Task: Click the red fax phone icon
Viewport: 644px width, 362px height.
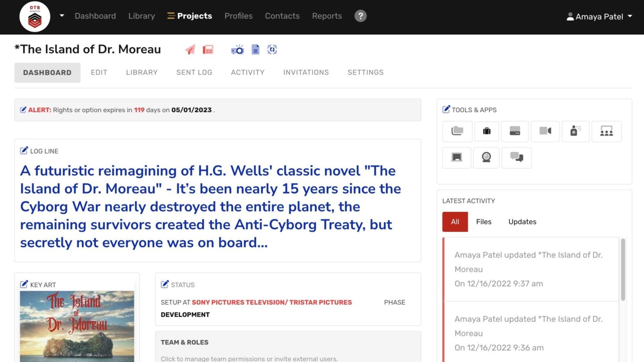Action: pos(208,50)
